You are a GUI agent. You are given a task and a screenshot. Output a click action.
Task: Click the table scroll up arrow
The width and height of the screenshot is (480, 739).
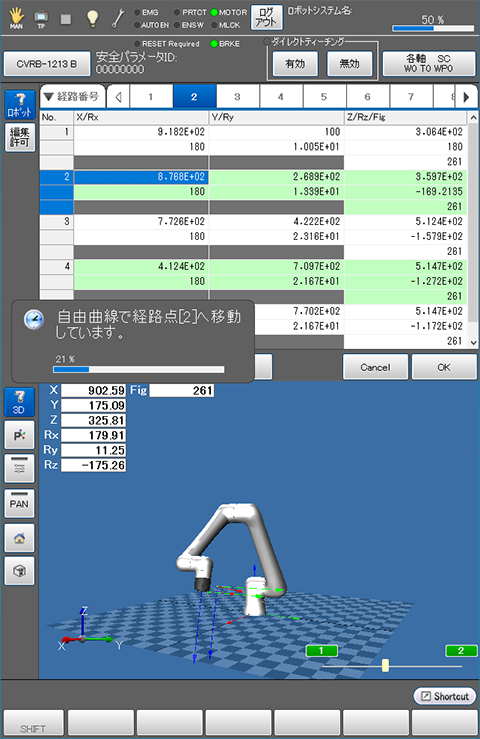click(473, 117)
